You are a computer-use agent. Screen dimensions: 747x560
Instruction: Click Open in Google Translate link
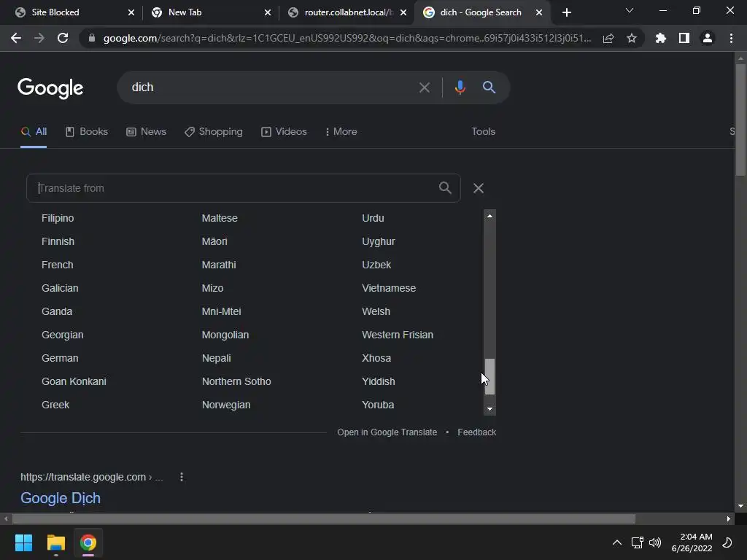387,432
